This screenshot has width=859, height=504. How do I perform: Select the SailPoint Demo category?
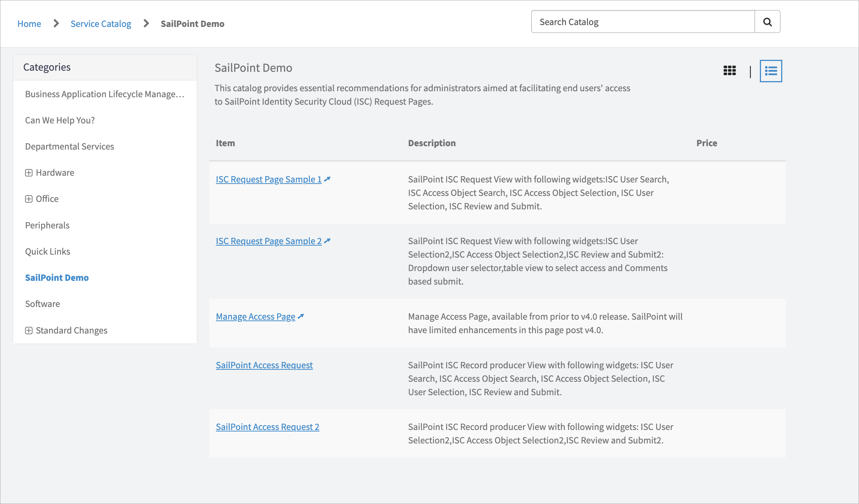click(x=57, y=277)
